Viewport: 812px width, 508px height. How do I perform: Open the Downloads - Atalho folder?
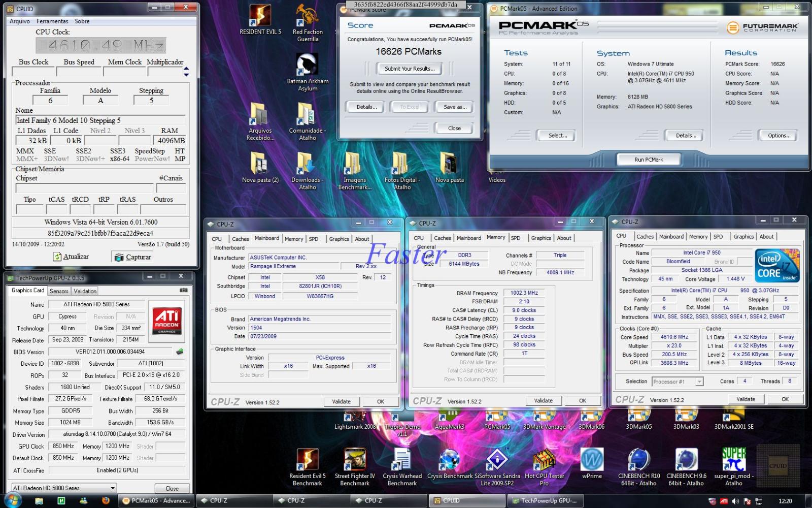click(308, 170)
